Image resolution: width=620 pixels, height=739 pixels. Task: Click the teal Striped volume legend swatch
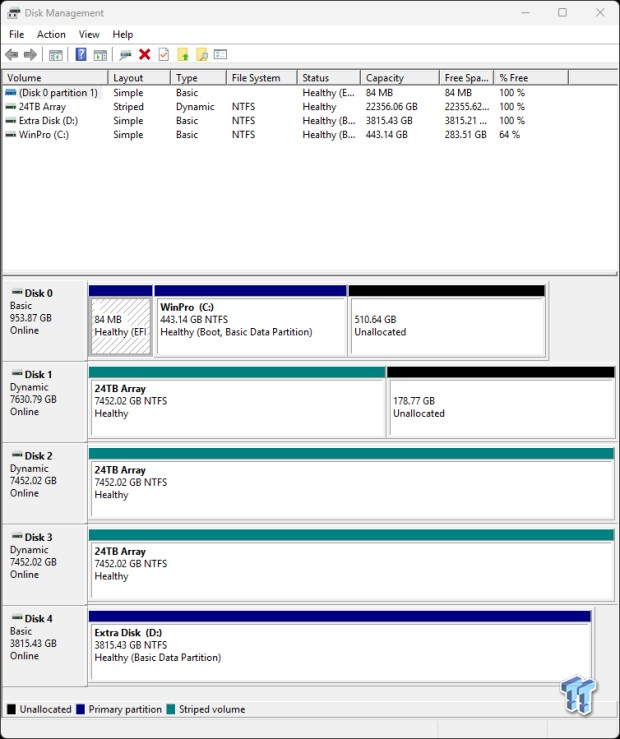click(171, 709)
